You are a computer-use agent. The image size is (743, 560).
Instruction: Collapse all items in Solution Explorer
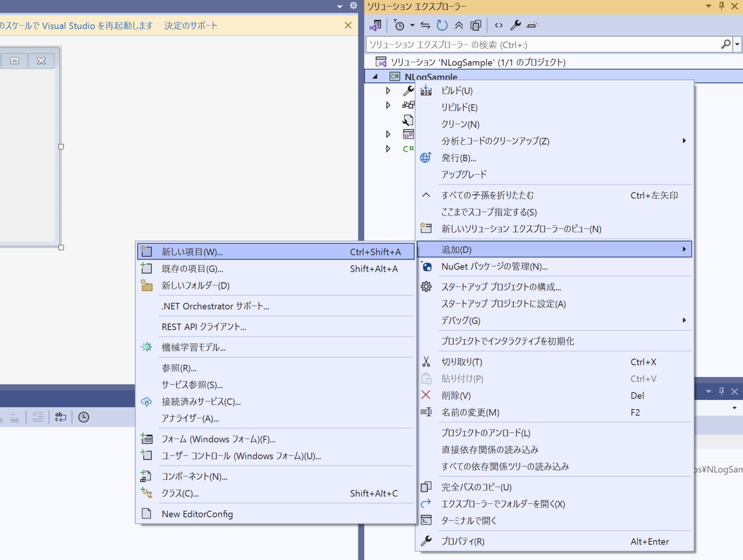(x=459, y=25)
